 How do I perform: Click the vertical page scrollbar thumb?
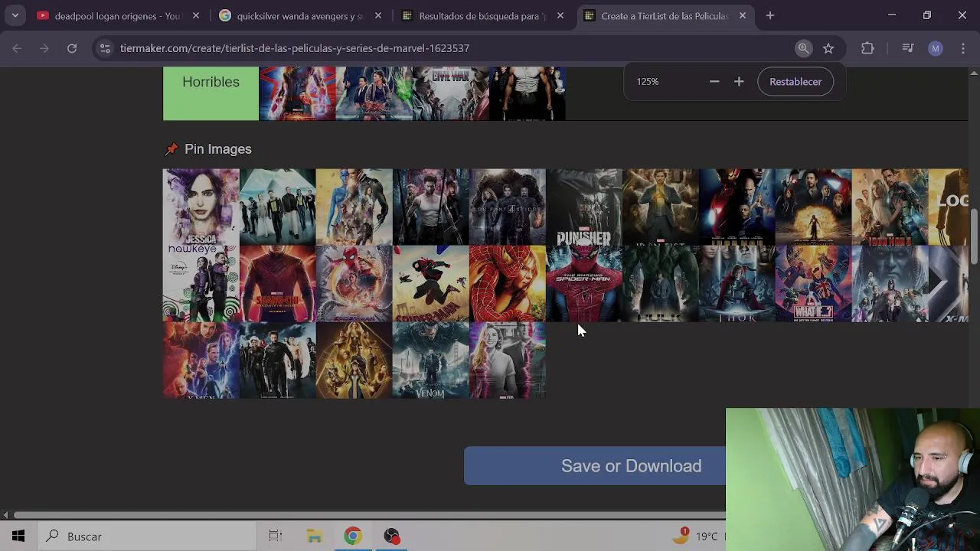[974, 237]
